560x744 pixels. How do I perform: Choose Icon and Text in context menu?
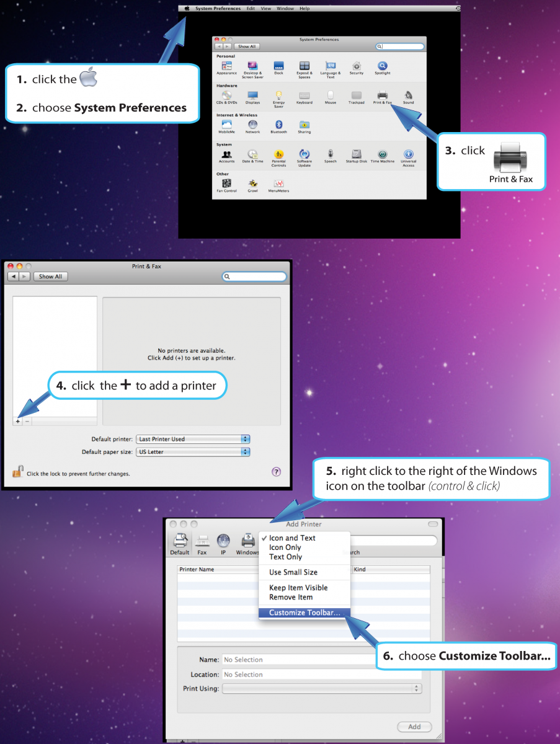pos(304,538)
